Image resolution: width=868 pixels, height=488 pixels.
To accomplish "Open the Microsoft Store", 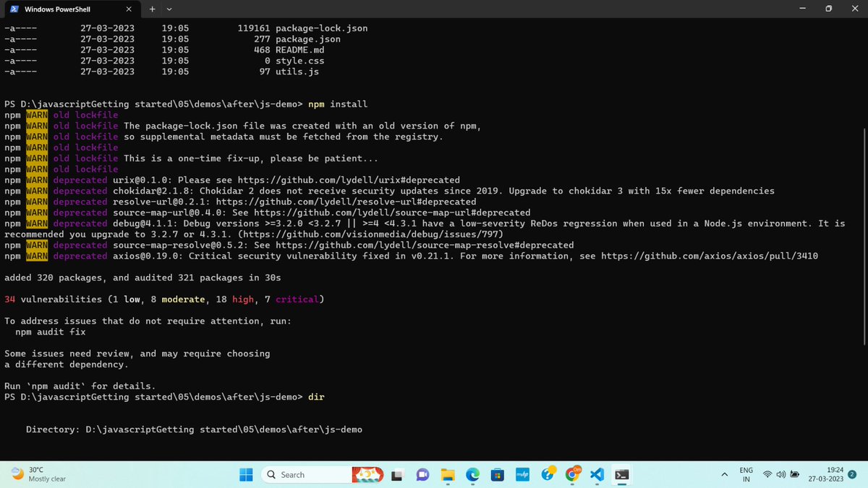I will point(497,474).
